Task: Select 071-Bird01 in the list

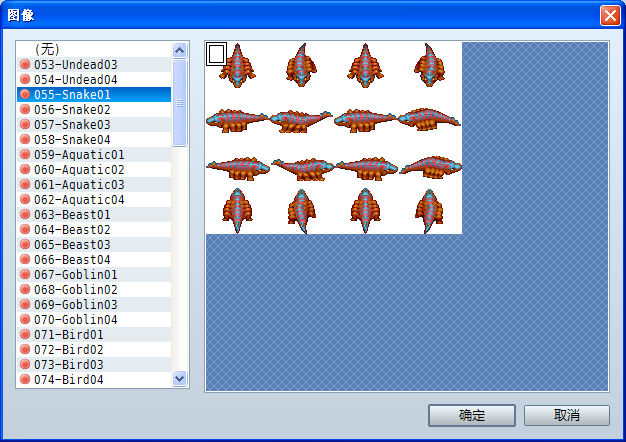Action: pos(94,335)
